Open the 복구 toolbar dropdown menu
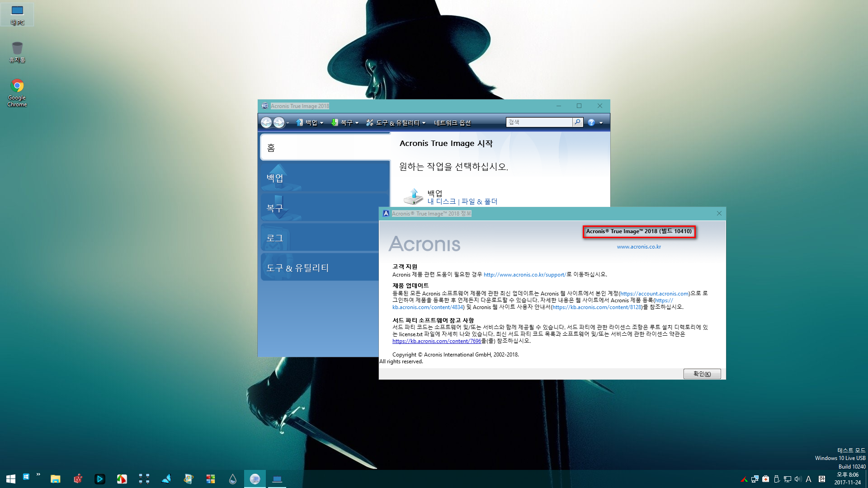Viewport: 868px width, 488px height. tap(345, 122)
